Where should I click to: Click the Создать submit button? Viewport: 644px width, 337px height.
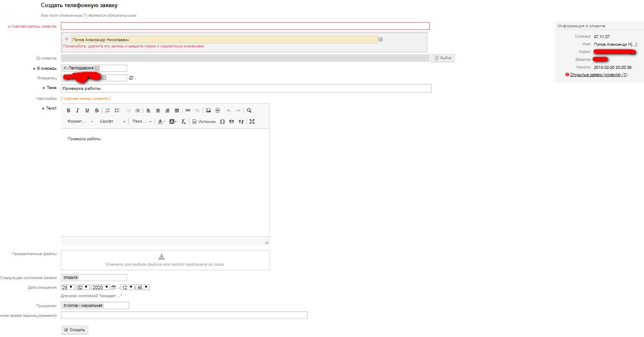click(74, 330)
